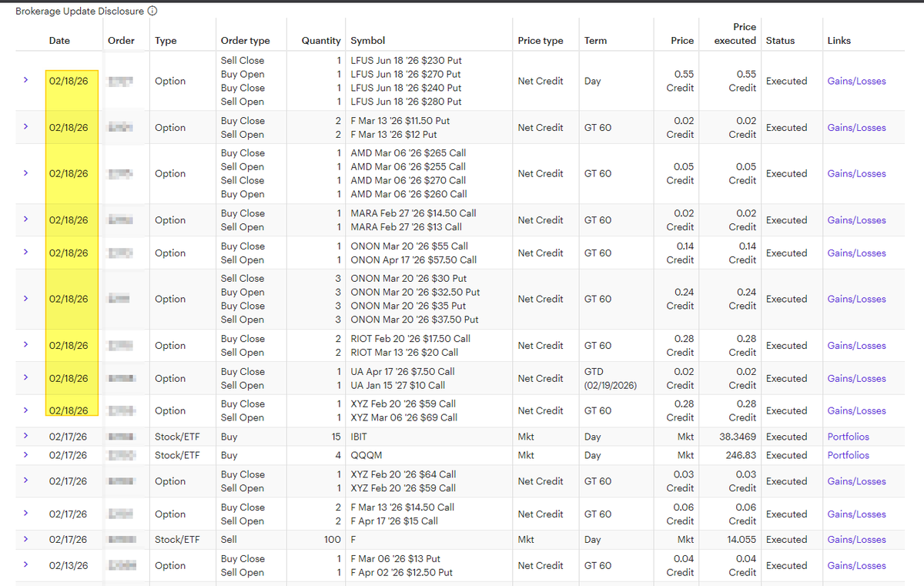The width and height of the screenshot is (924, 586).
Task: Click the MARA Feb 27 '26 $14.50 Call text
Action: [x=413, y=213]
